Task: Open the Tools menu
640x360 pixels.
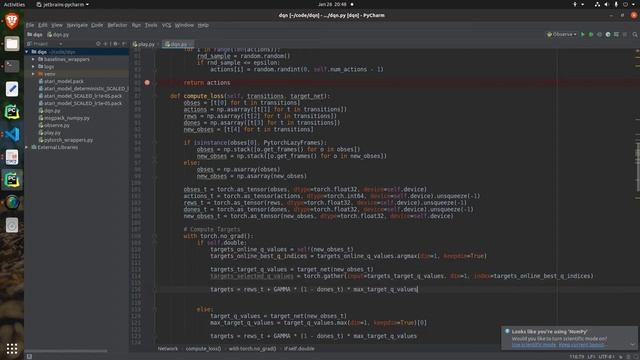Action: (x=151, y=25)
